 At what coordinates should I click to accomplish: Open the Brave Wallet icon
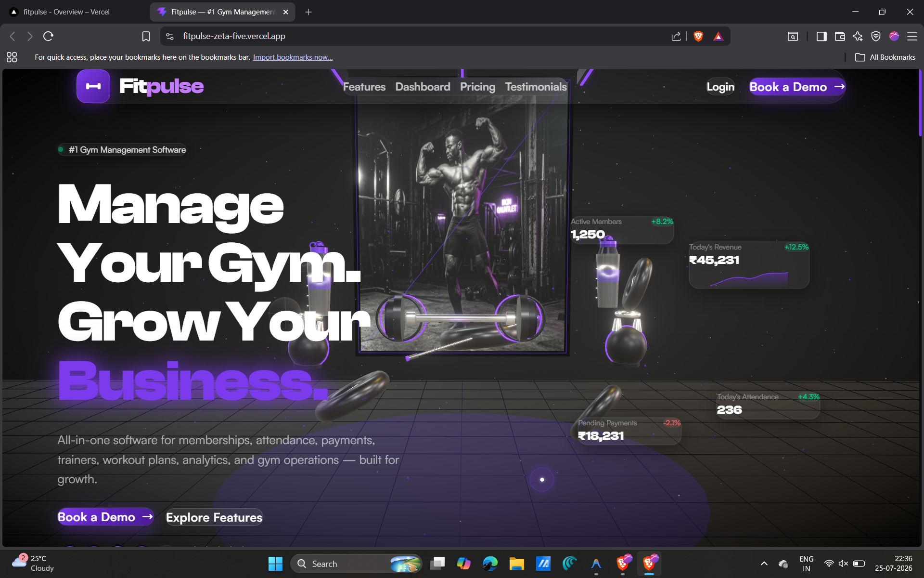840,36
